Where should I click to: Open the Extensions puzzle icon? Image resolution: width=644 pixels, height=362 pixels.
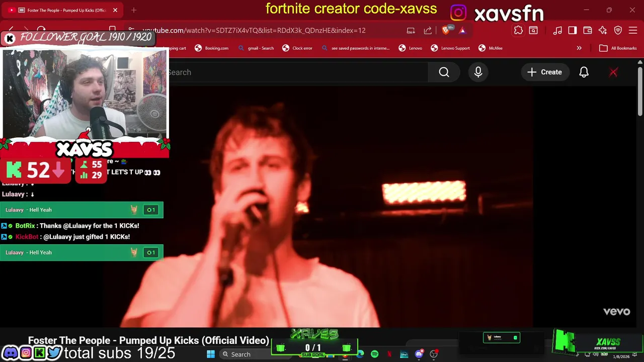[518, 30]
